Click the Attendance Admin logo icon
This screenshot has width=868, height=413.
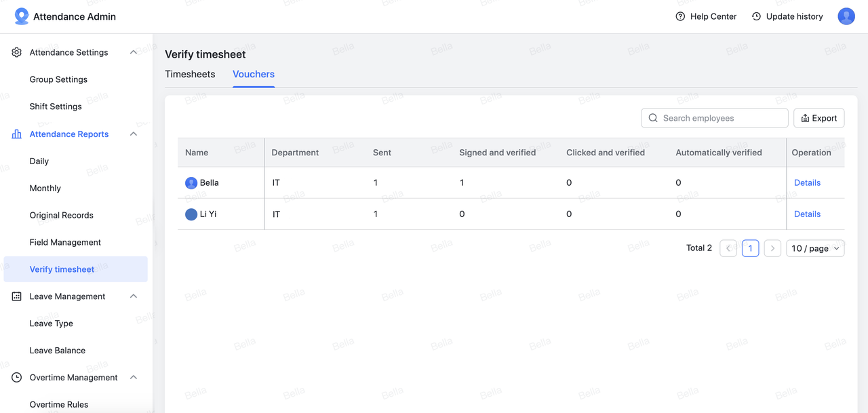click(x=22, y=16)
